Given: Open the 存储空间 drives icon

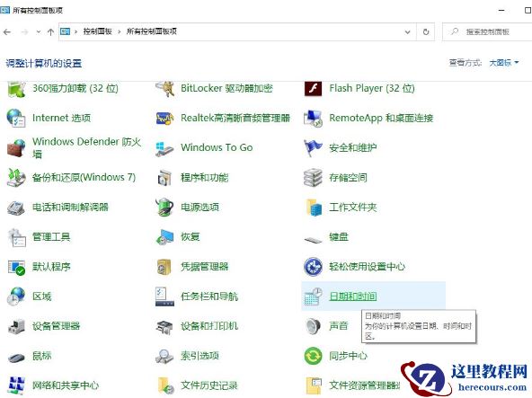Looking at the screenshot, I should pyautogui.click(x=313, y=178).
